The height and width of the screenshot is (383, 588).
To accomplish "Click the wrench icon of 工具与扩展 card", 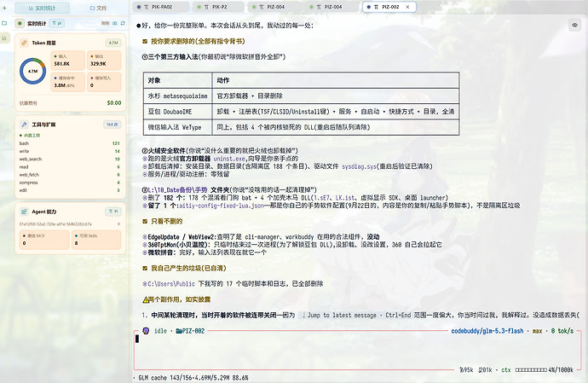I will [24, 125].
